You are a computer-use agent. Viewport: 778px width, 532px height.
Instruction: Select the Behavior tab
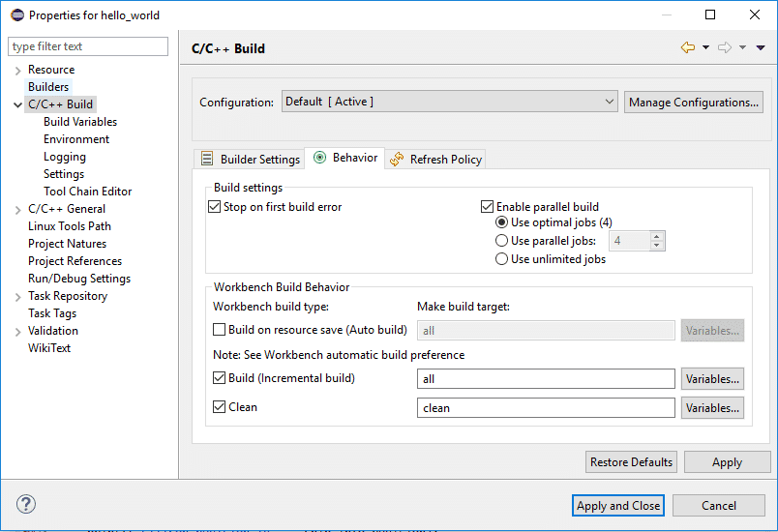(344, 158)
